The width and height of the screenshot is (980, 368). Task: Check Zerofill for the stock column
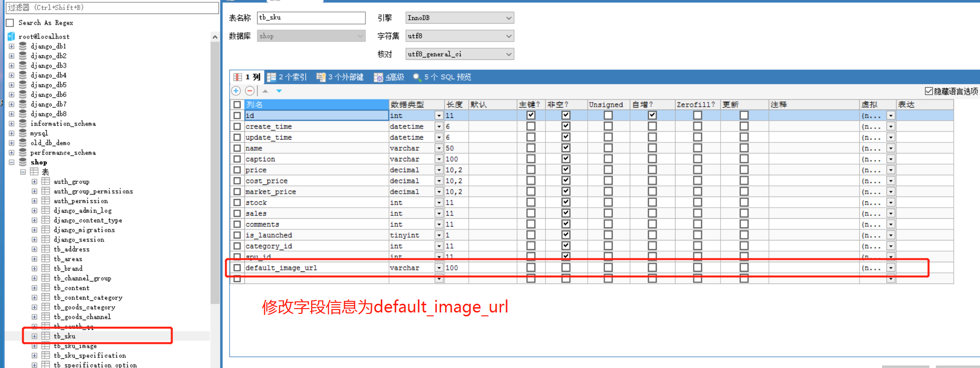pos(697,202)
